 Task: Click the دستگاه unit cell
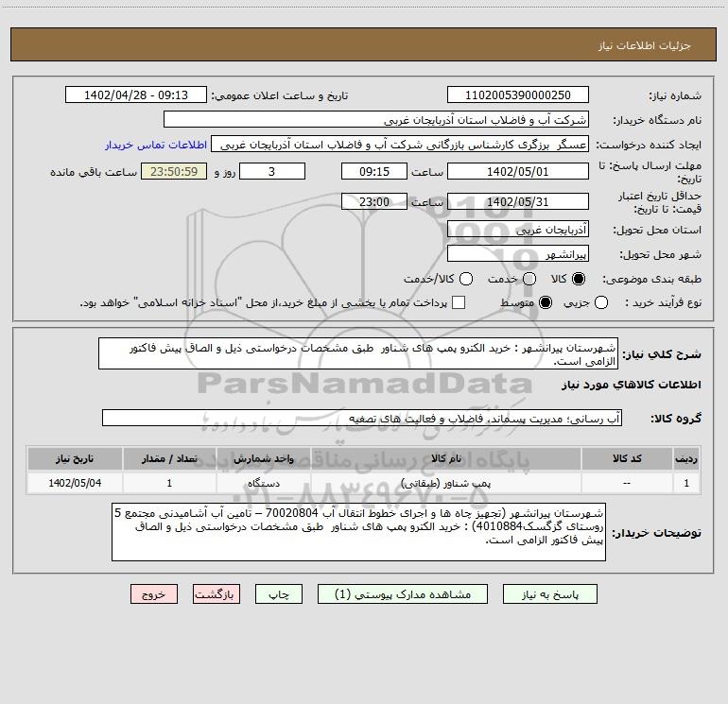(x=263, y=483)
